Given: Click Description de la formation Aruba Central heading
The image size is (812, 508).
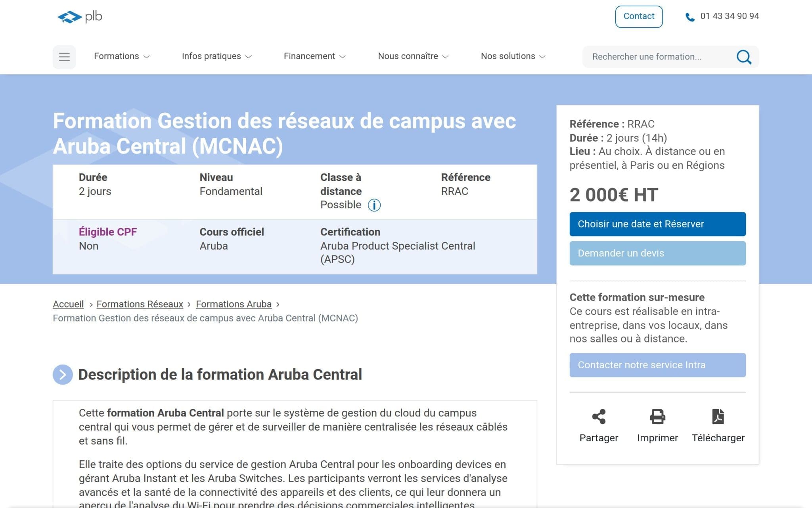Looking at the screenshot, I should [220, 375].
